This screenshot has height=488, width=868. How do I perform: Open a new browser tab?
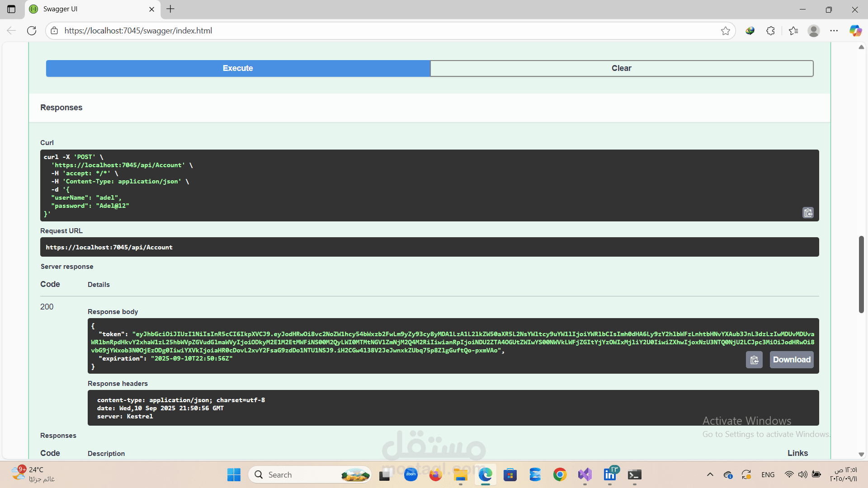click(170, 9)
